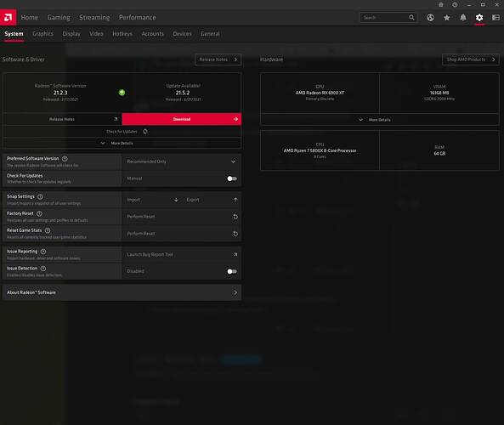
Task: Switch to the Video tab
Action: (96, 34)
